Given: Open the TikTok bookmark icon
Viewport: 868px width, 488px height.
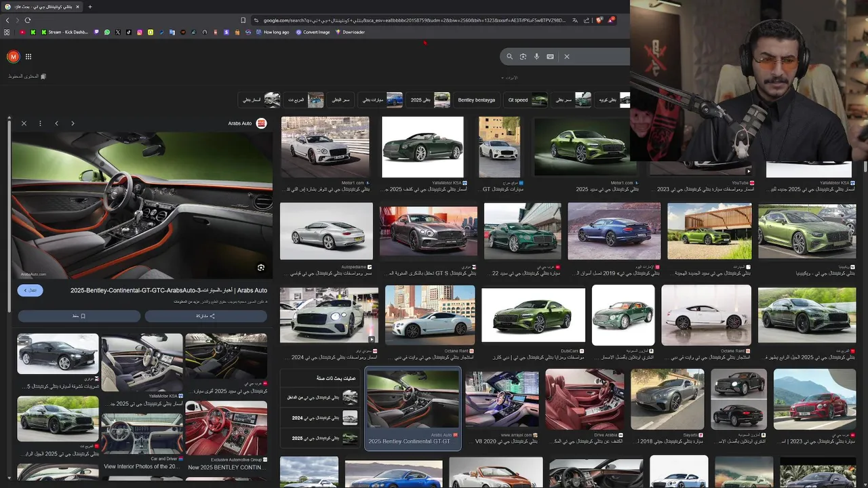Looking at the screenshot, I should (x=129, y=32).
